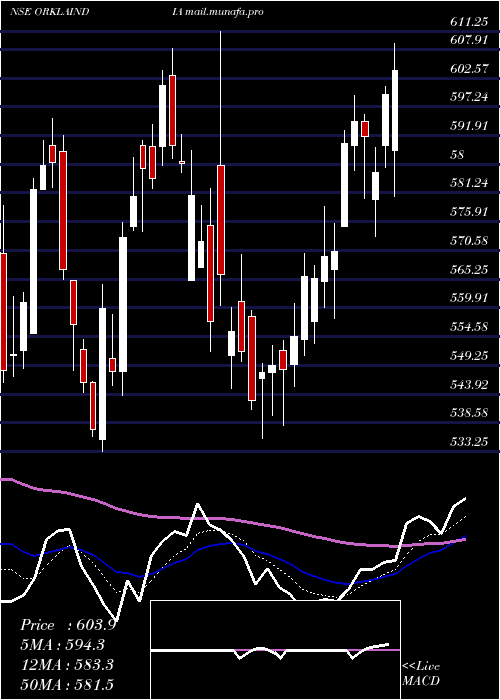
Task: Click the 543.92 price axis label
Action: [470, 384]
